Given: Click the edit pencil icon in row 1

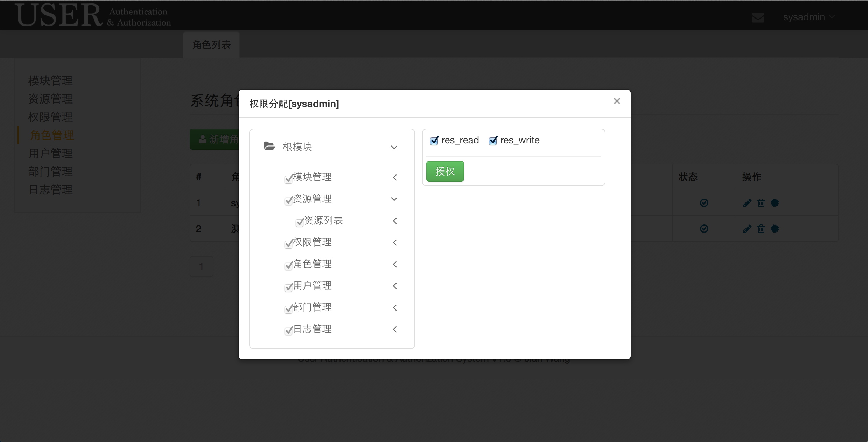Looking at the screenshot, I should point(747,203).
